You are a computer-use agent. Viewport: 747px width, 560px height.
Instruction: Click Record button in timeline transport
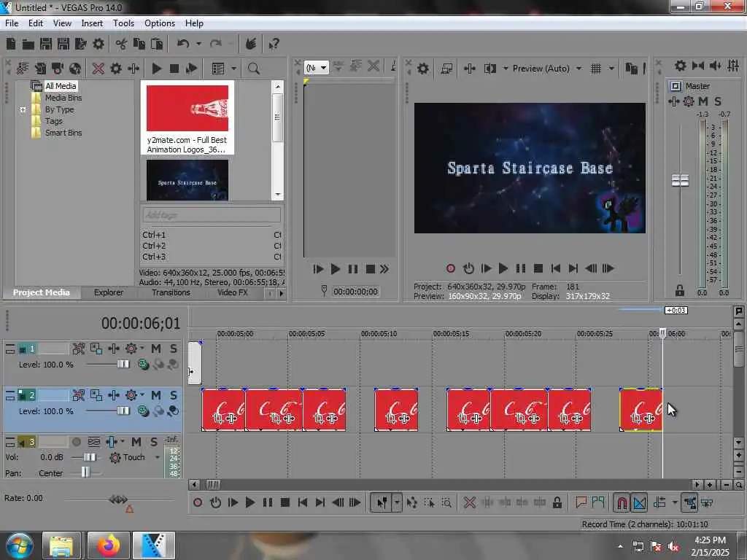tap(198, 502)
